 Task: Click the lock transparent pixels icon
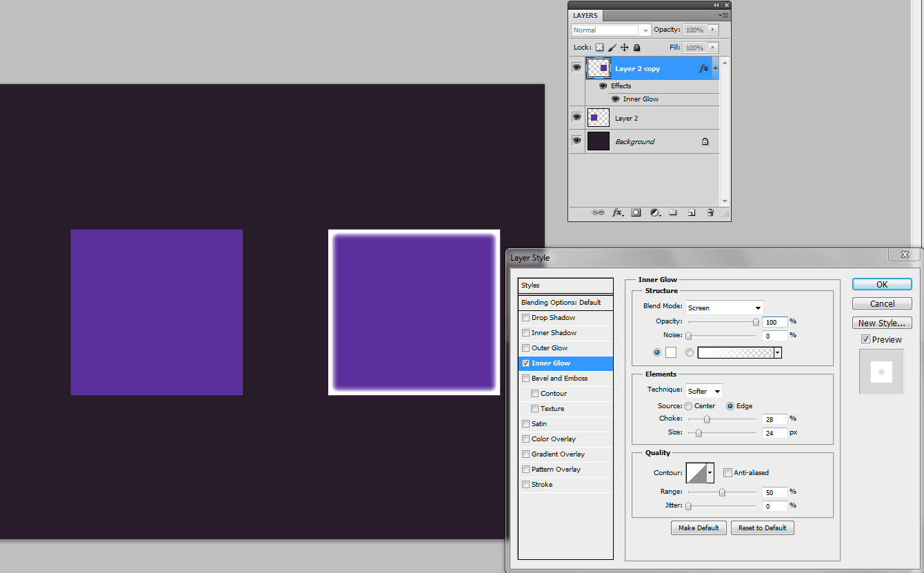pyautogui.click(x=599, y=48)
